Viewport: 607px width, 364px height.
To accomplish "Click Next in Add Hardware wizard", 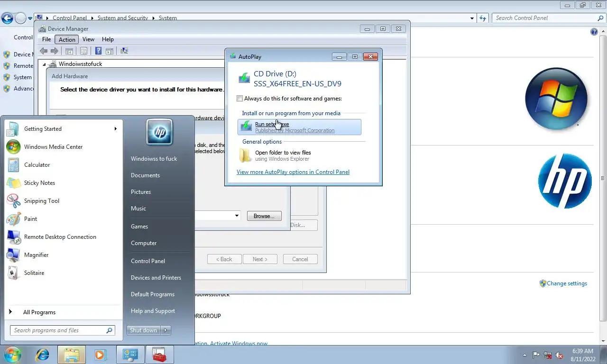I will point(260,259).
